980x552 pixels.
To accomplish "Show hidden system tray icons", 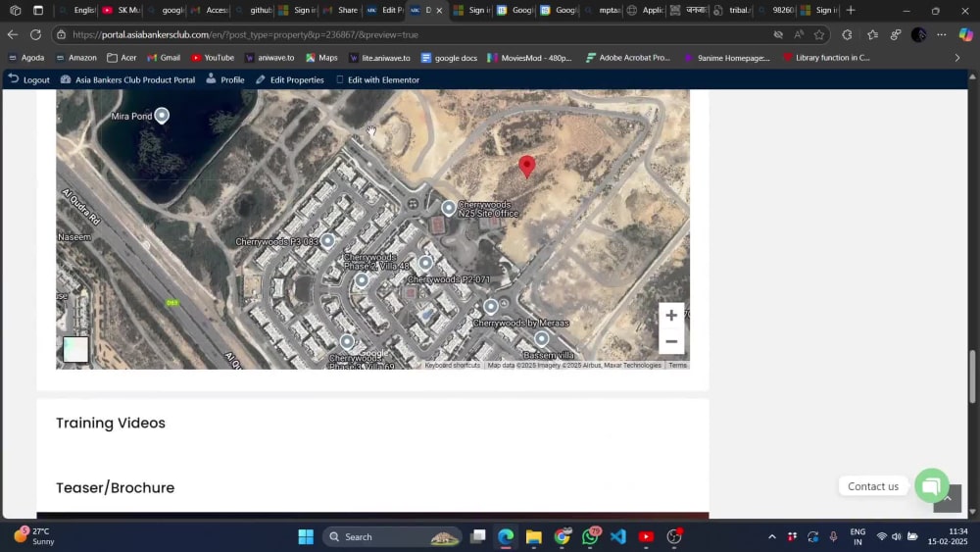I will 772,536.
